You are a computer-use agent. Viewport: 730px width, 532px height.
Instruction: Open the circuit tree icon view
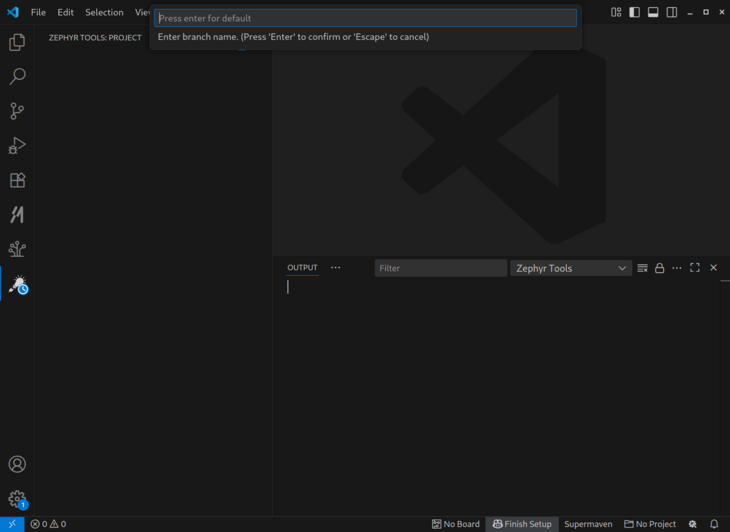point(17,249)
